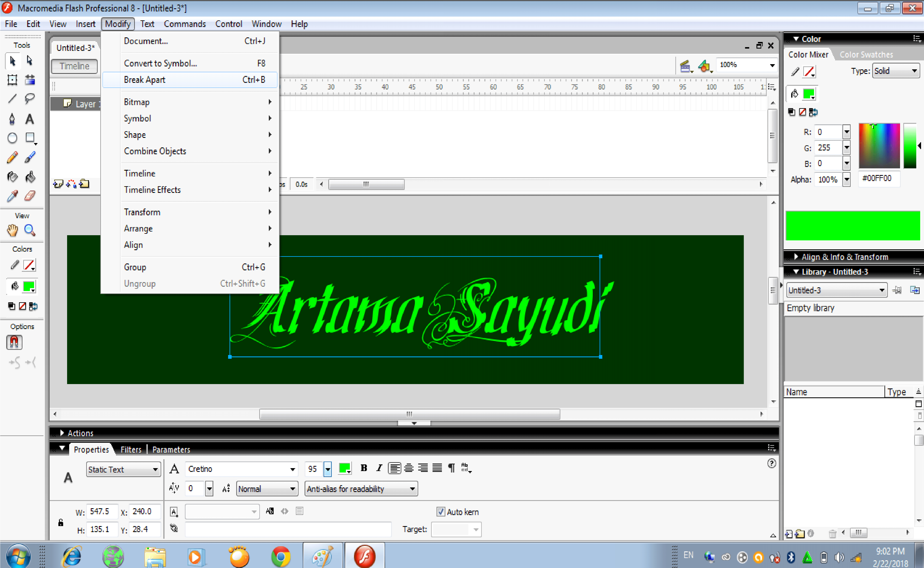Toggle the Auto kern checkbox
This screenshot has width=924, height=568.
[441, 512]
